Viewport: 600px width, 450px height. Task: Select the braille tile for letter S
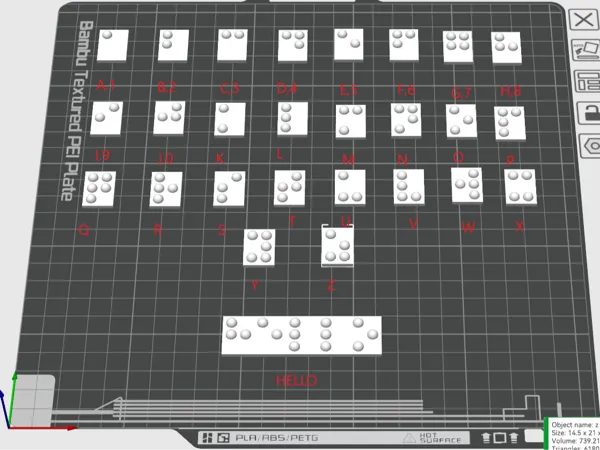point(229,189)
